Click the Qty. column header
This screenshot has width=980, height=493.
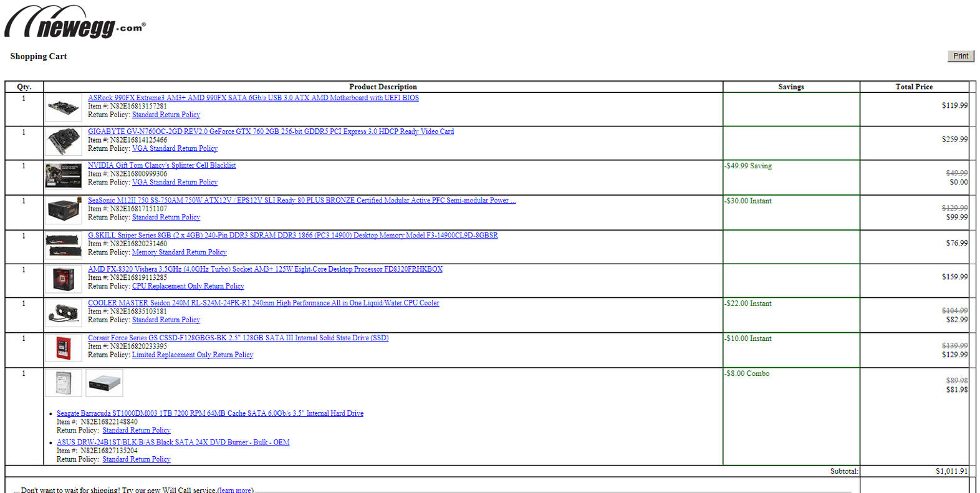(x=24, y=87)
